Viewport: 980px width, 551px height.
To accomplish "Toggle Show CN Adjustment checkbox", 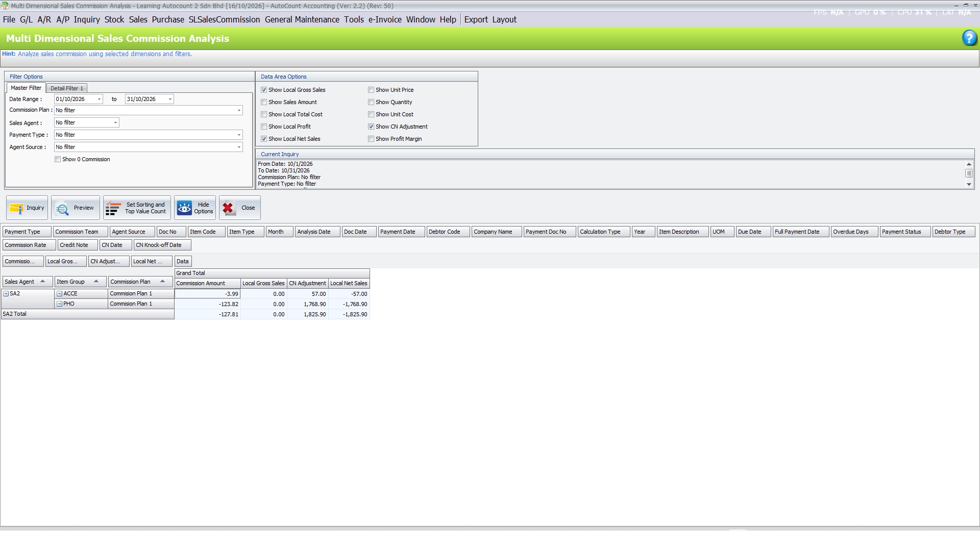I will [x=371, y=127].
